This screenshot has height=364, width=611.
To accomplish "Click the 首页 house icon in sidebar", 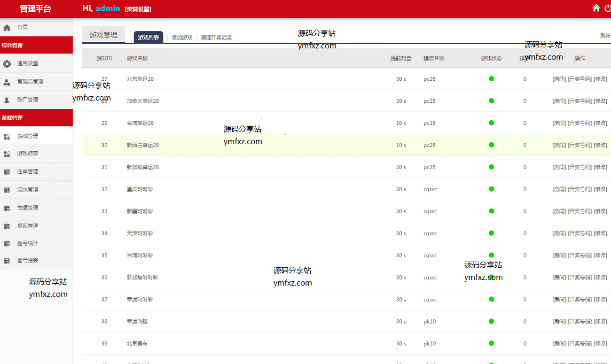I will pyautogui.click(x=7, y=27).
